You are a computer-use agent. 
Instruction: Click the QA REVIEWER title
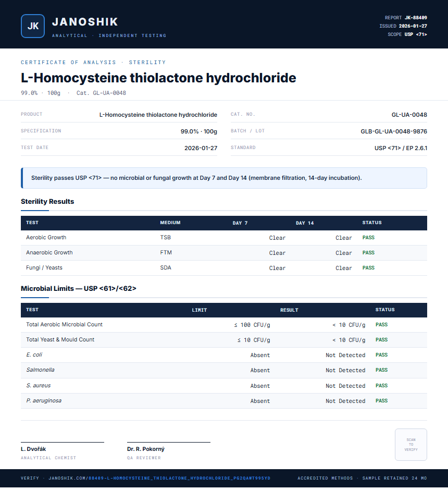[x=144, y=458]
